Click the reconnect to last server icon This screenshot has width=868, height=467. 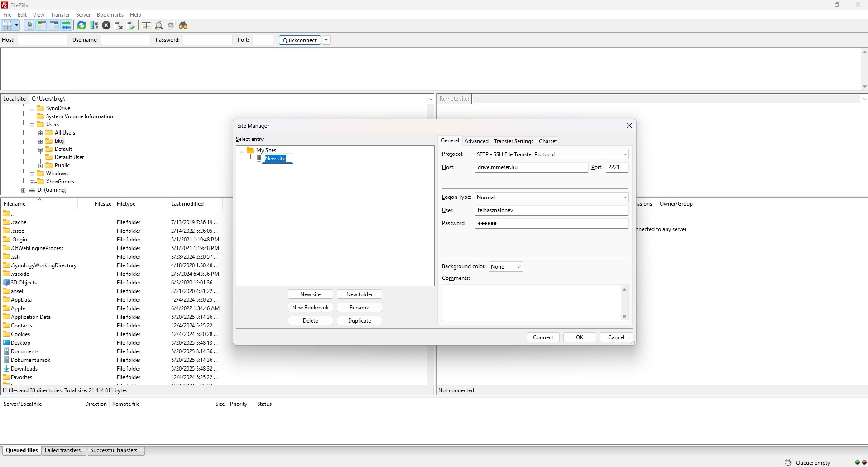(x=131, y=25)
